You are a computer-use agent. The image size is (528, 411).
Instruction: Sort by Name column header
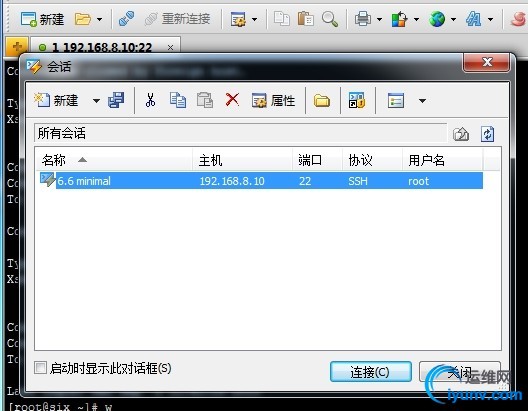[114, 160]
